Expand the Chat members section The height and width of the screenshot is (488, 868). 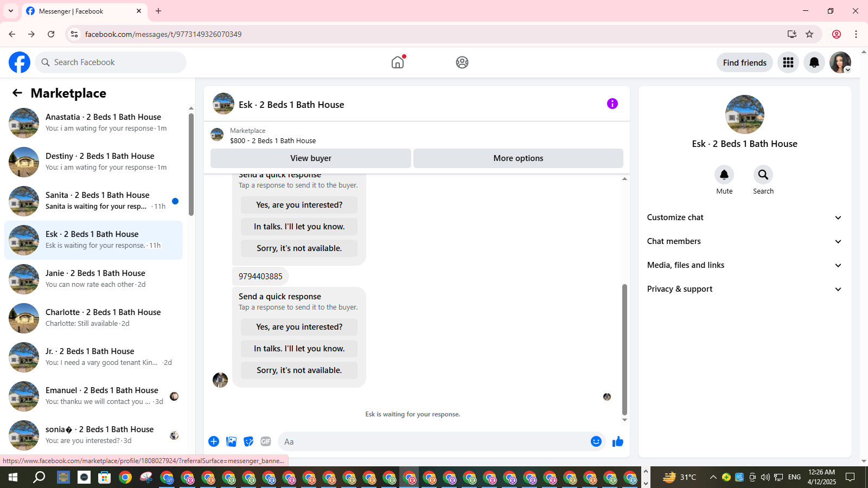tap(745, 241)
